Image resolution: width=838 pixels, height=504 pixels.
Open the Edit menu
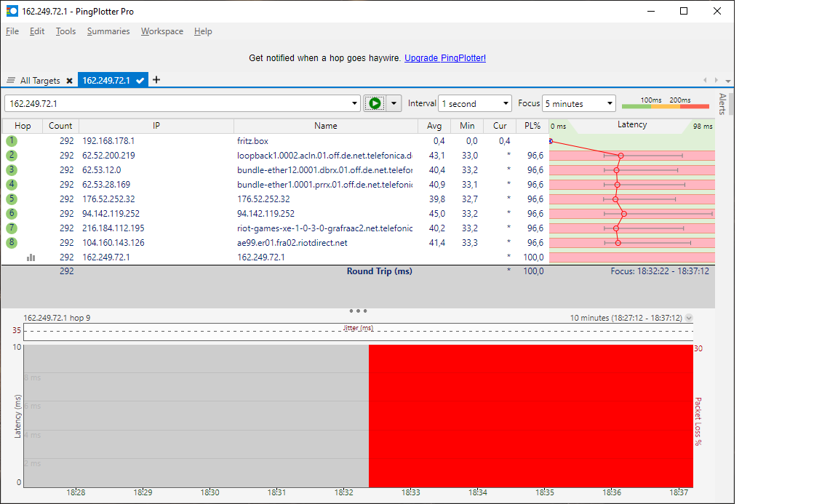[x=37, y=31]
